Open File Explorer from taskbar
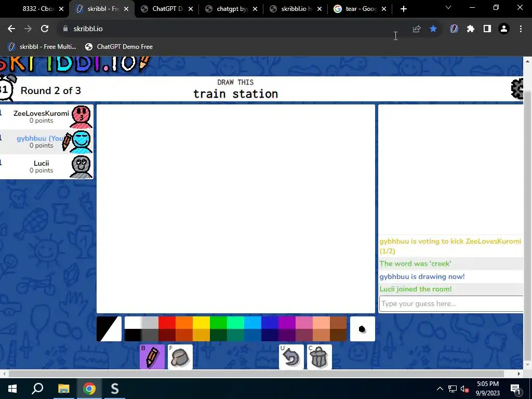 click(63, 389)
